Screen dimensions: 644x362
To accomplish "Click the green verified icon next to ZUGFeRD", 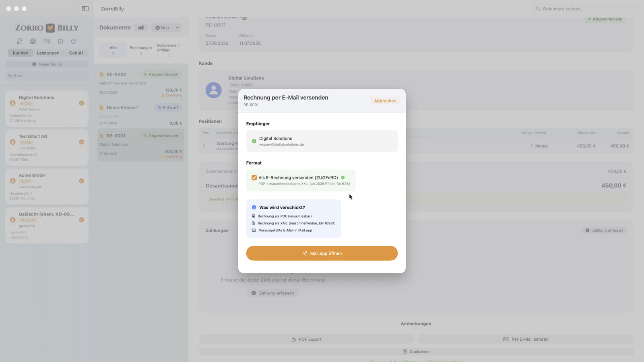I will (x=343, y=177).
